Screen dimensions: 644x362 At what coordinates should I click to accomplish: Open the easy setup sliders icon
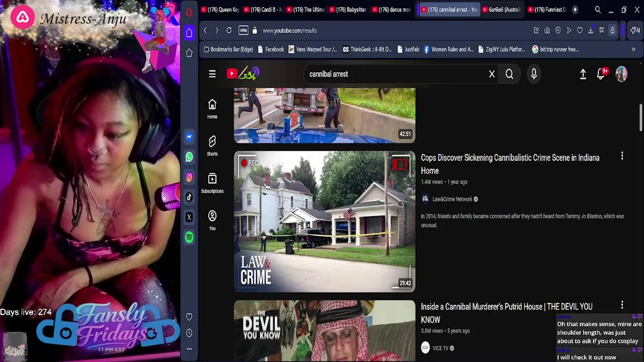(601, 31)
